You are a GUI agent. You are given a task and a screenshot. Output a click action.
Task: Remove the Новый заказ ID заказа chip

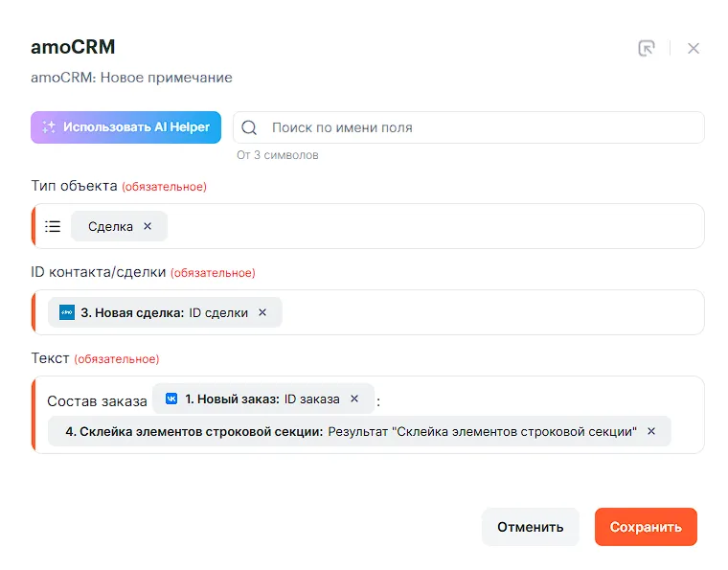pos(354,399)
